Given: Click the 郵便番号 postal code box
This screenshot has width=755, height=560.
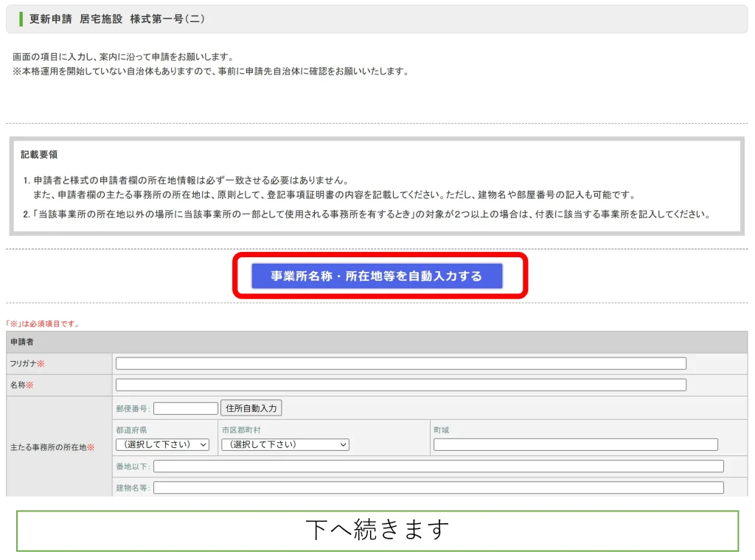Looking at the screenshot, I should tap(184, 407).
